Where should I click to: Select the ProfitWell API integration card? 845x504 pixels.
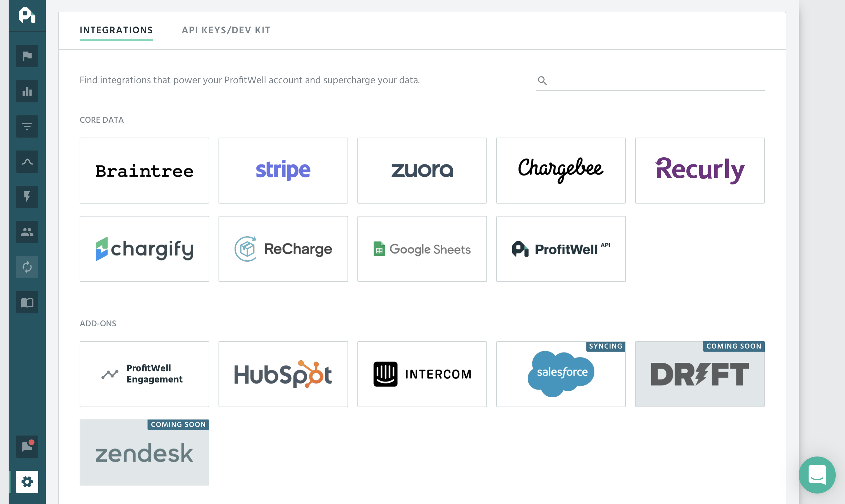coord(561,249)
